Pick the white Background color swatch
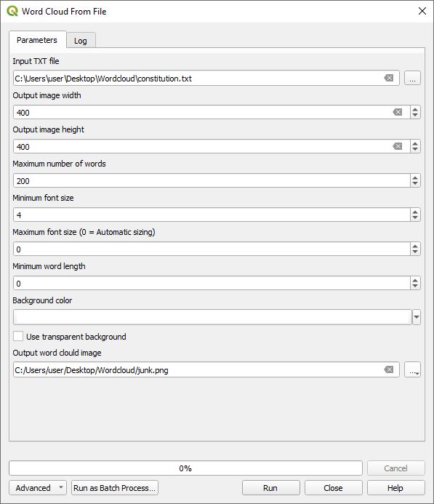 (213, 317)
